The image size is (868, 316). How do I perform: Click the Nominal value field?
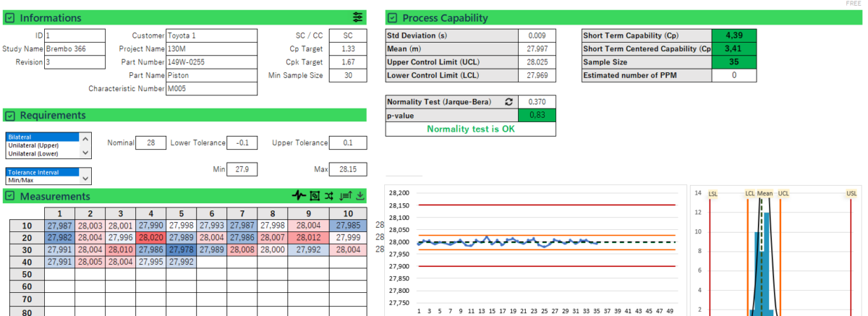pyautogui.click(x=150, y=143)
